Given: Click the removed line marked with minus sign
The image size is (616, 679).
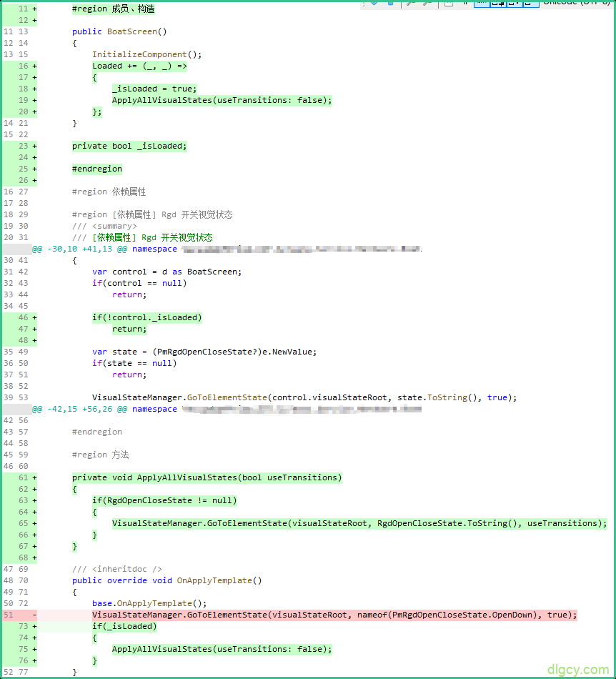Looking at the screenshot, I should (x=334, y=615).
